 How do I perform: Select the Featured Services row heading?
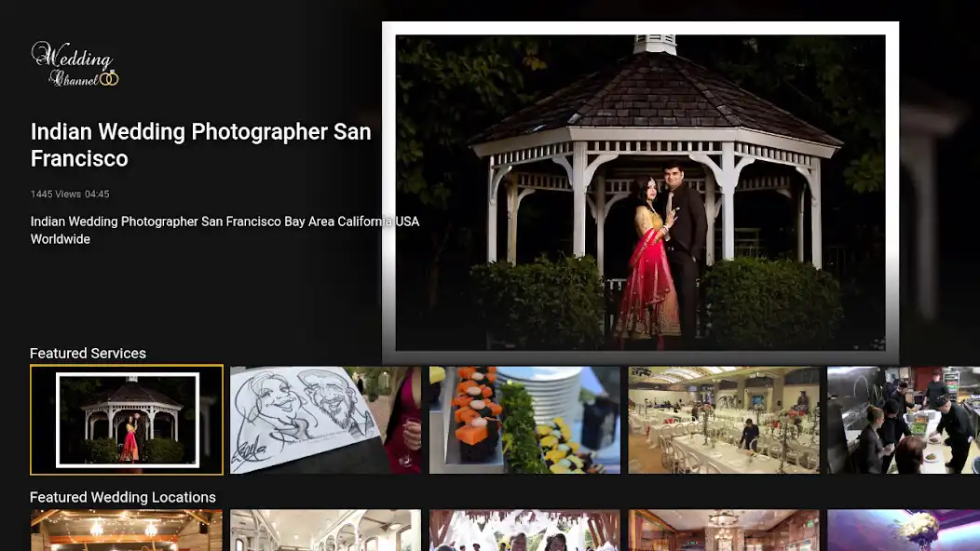[x=88, y=354]
